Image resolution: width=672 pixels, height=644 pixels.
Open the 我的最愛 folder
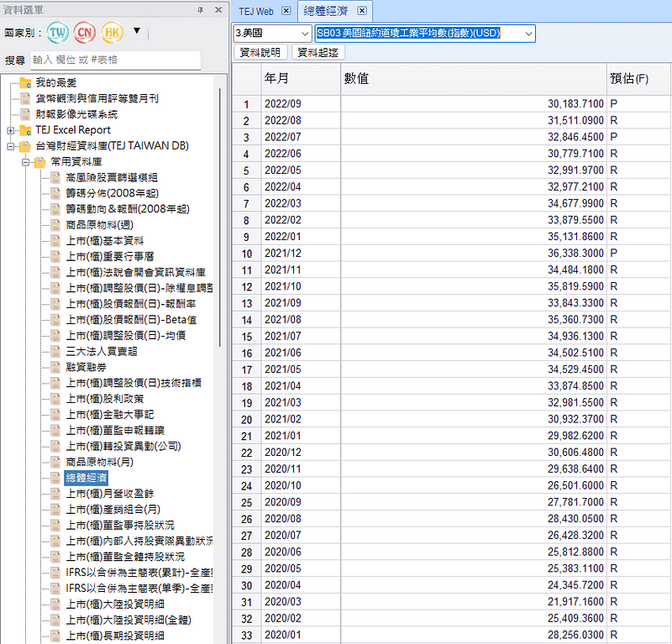[24, 83]
